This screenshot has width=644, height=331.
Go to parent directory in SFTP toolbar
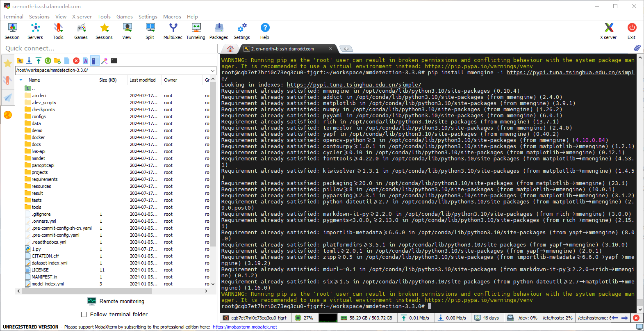[x=20, y=61]
